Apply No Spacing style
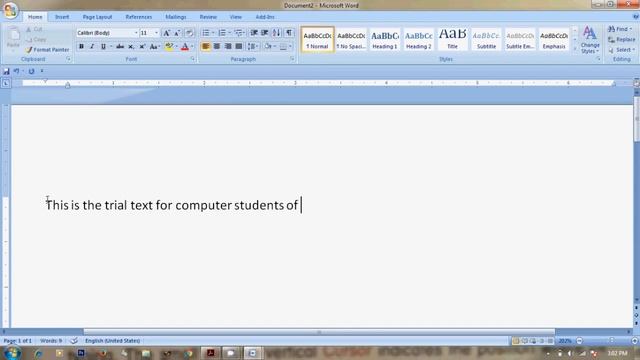This screenshot has width=640, height=360. tap(351, 40)
